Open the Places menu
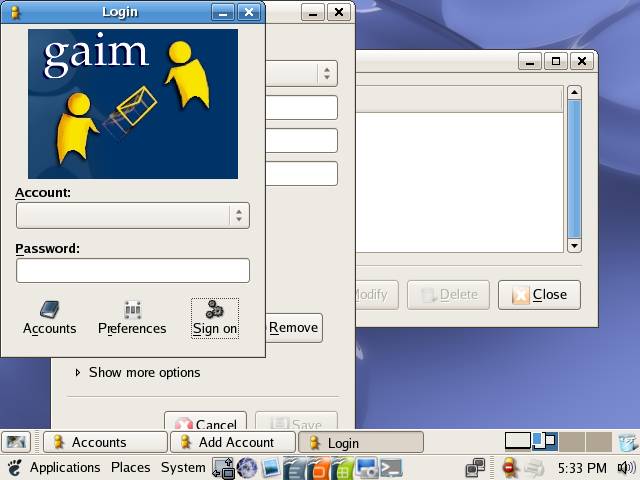This screenshot has width=640, height=480. (x=130, y=468)
